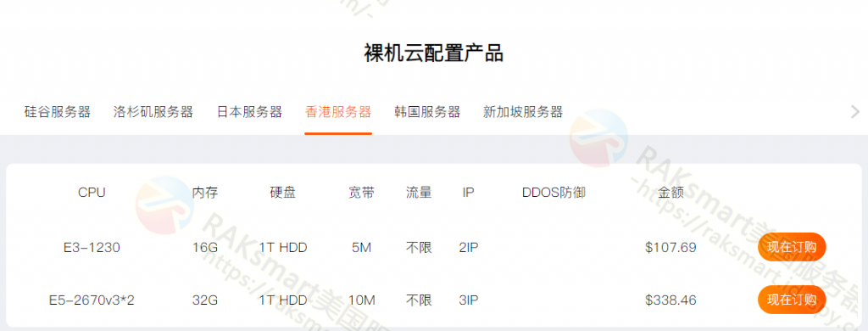
Task: Click the $338.46 price
Action: 671,300
